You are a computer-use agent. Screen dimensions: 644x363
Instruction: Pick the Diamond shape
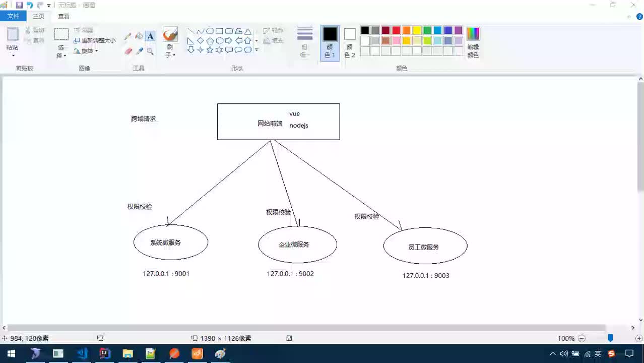(201, 40)
